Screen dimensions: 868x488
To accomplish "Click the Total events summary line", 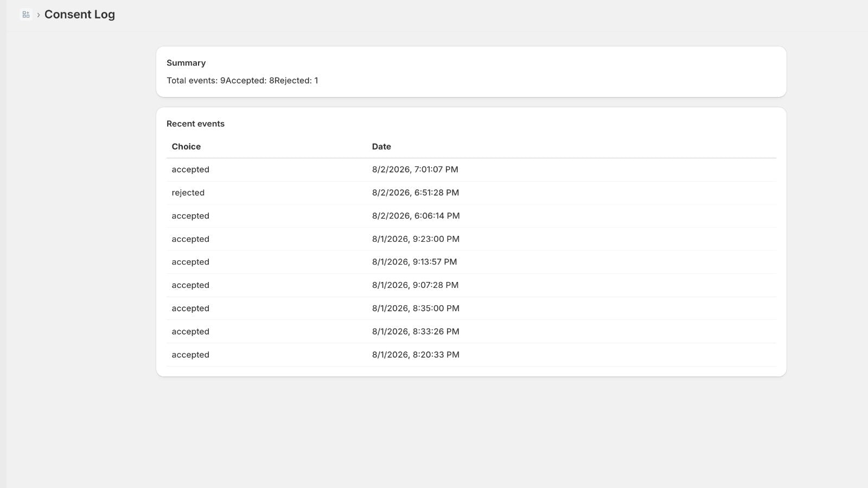I will pyautogui.click(x=242, y=80).
